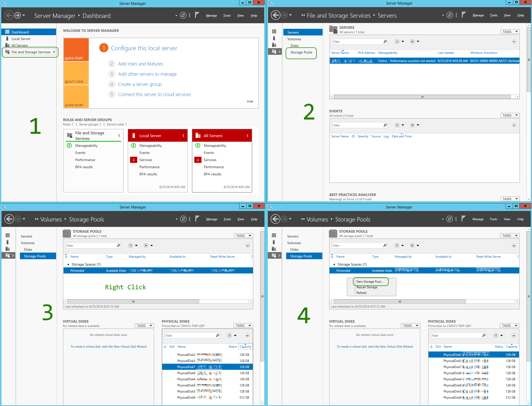Viewport: 532px width, 406px height.
Task: Sort physical disks by Capacity column
Action: coord(245,347)
